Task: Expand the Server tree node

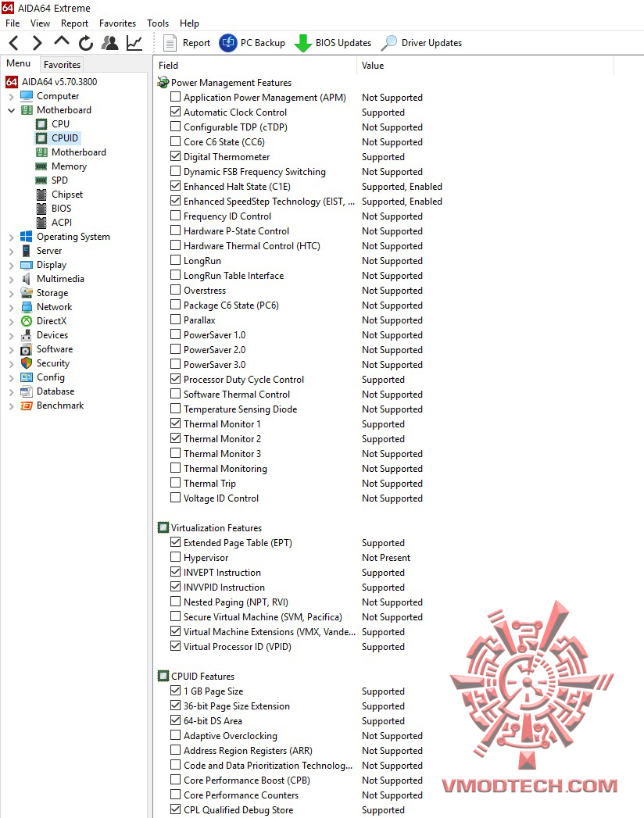Action: tap(12, 252)
